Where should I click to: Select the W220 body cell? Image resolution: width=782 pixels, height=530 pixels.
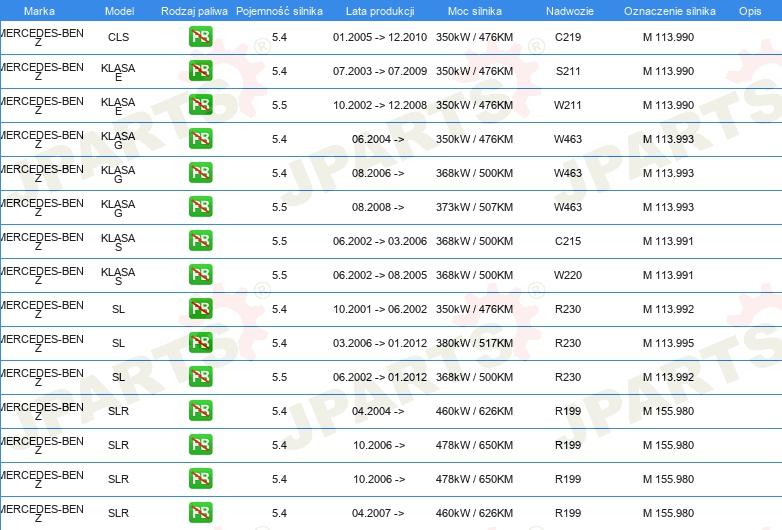click(568, 275)
